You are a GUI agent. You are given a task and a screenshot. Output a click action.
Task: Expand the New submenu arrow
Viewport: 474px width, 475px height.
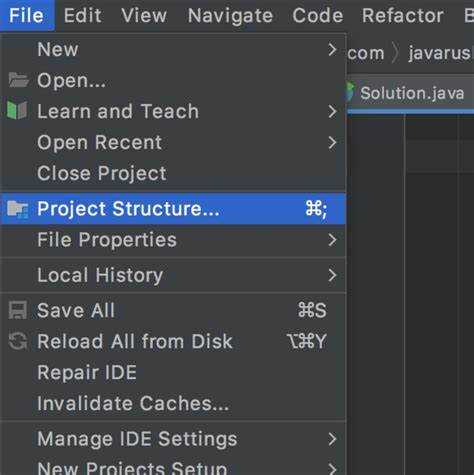pyautogui.click(x=332, y=49)
